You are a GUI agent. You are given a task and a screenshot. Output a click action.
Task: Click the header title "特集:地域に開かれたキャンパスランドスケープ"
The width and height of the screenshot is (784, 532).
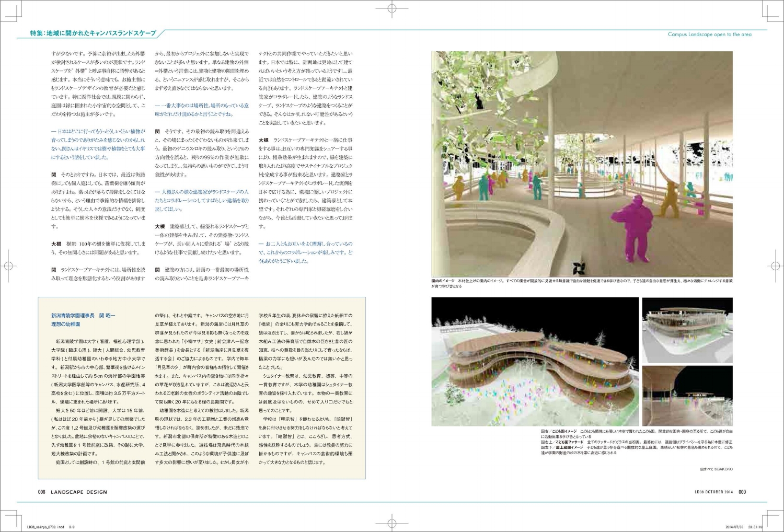coord(93,33)
